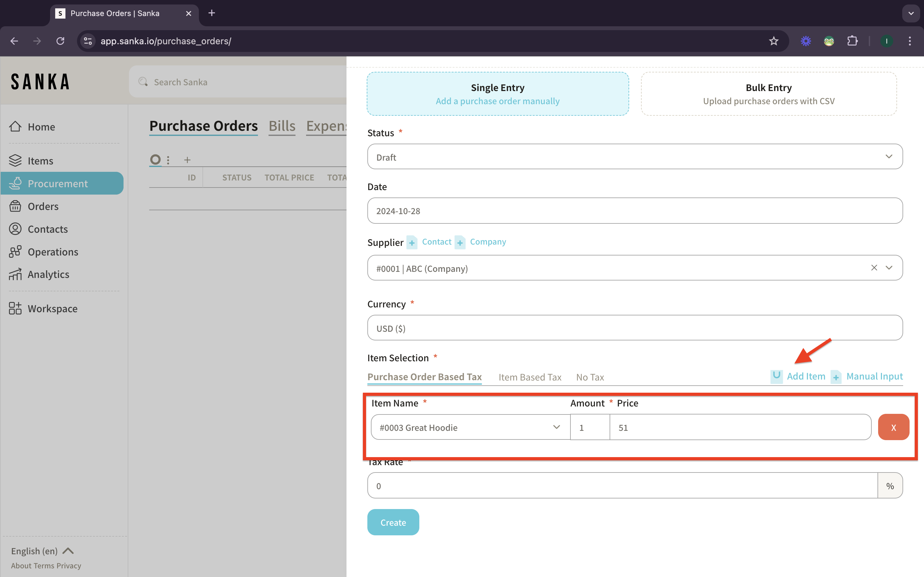Click the Home icon in sidebar
This screenshot has width=924, height=577.
(15, 127)
